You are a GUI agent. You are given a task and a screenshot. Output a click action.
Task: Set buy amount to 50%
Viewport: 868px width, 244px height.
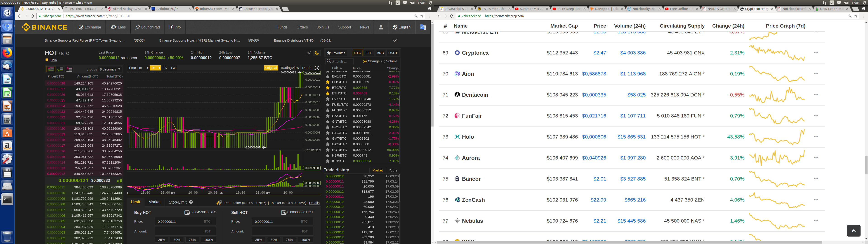coord(177,240)
